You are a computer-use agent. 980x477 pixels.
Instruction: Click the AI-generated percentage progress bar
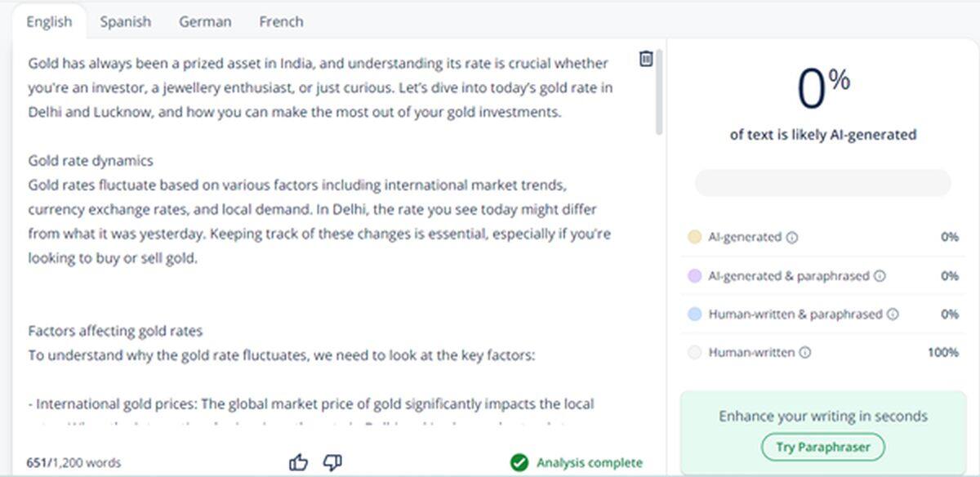[822, 183]
